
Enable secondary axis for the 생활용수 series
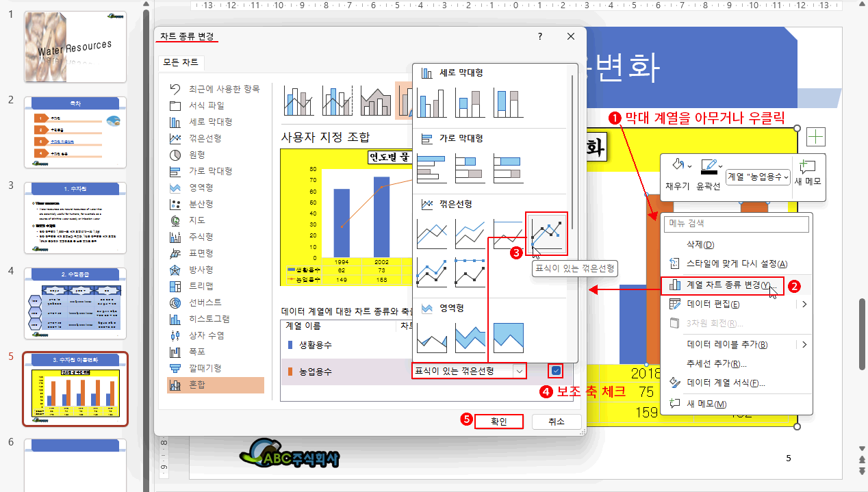tap(555, 346)
